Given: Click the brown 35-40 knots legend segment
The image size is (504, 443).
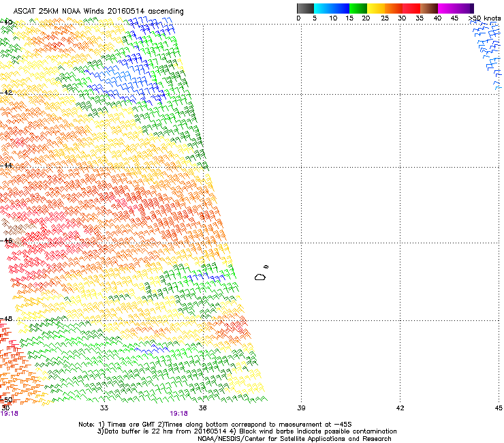Looking at the screenshot, I should (429, 8).
